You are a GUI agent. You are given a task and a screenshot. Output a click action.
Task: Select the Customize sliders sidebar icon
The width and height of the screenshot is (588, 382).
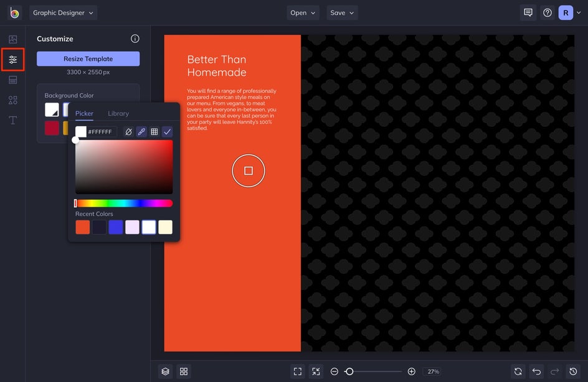12,60
